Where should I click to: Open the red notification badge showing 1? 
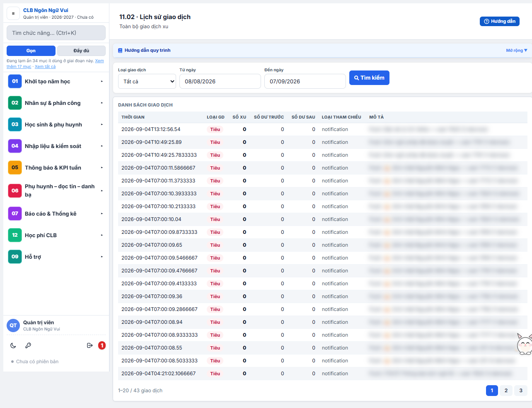click(x=102, y=345)
